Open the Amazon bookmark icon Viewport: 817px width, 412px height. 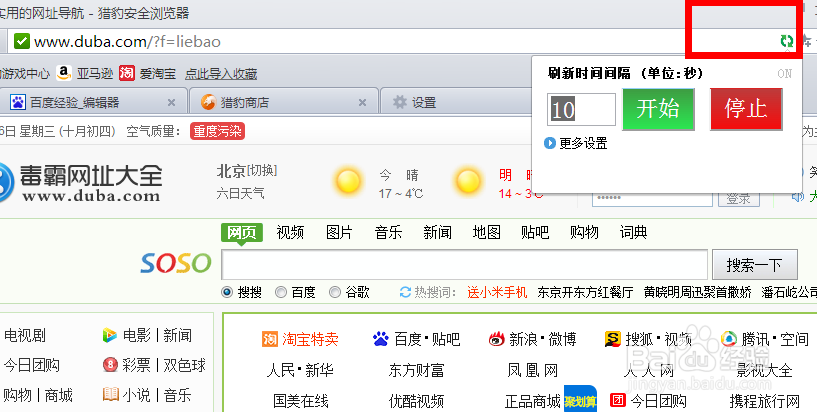(x=64, y=73)
